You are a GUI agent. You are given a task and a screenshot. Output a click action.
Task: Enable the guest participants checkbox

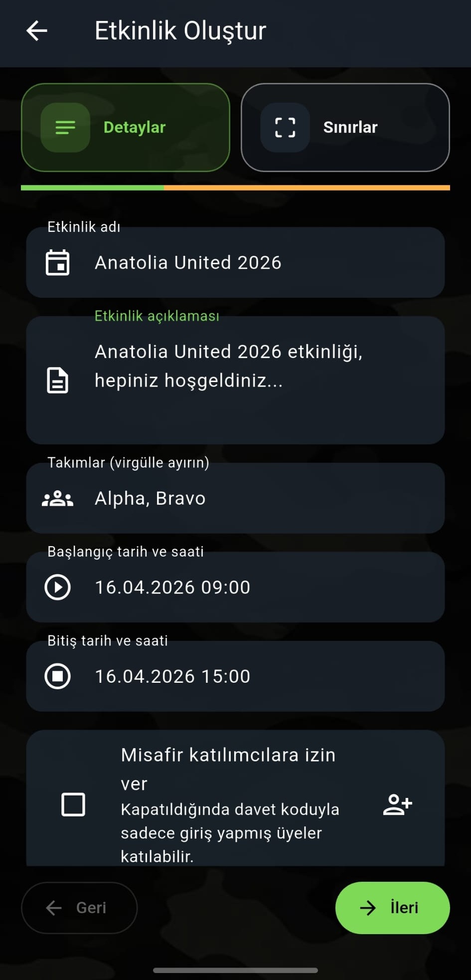tap(73, 804)
